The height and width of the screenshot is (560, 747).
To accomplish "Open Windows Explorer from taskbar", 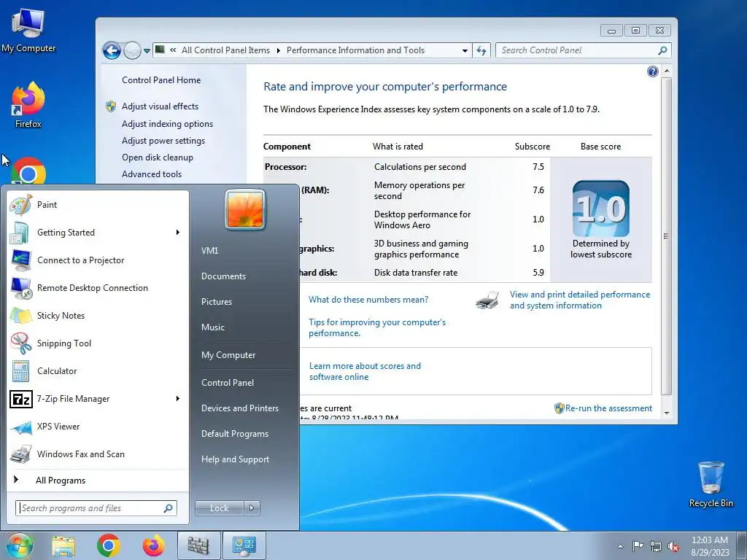I will coord(63,546).
